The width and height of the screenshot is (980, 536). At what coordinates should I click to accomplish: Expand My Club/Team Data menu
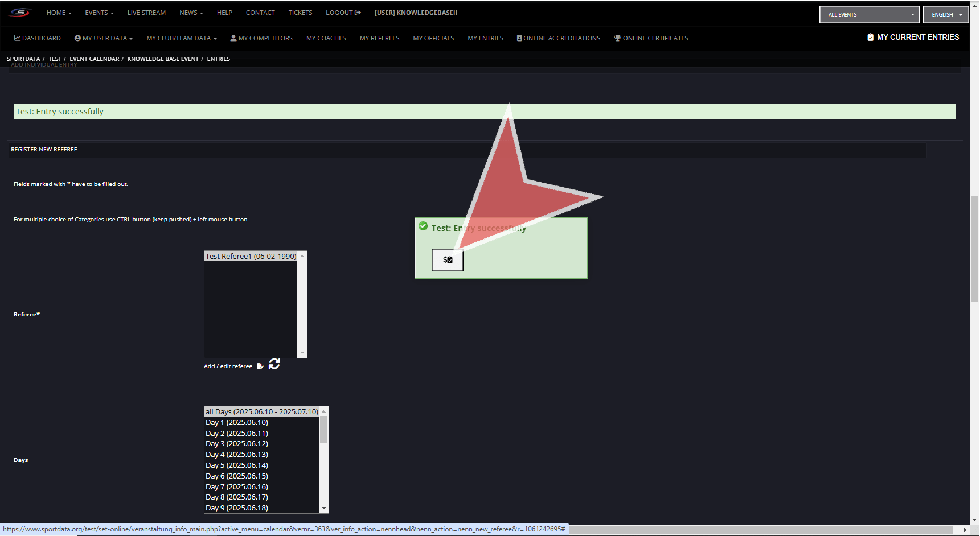[x=181, y=38]
